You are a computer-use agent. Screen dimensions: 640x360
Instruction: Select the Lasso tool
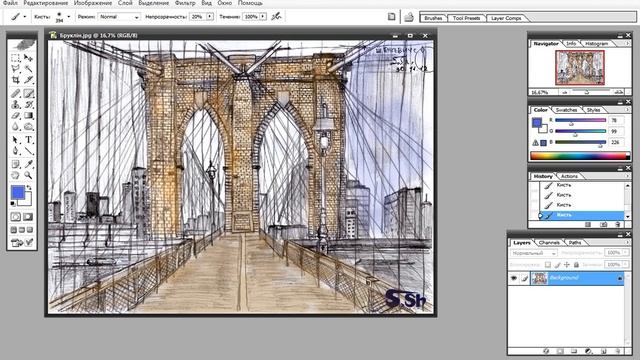tap(16, 69)
